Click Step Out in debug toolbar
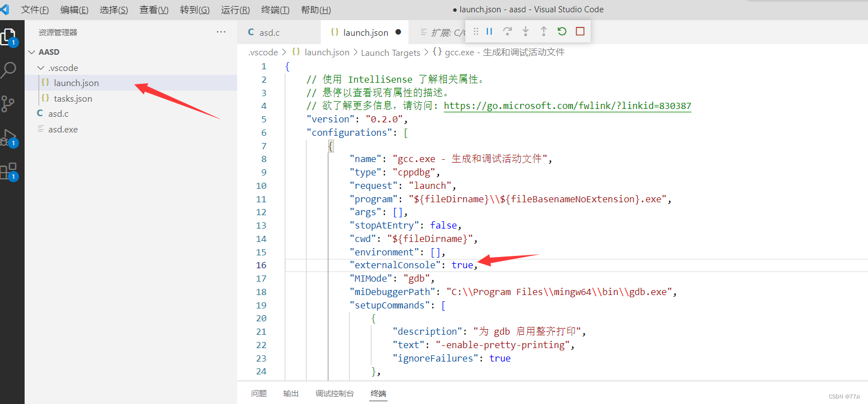 click(x=543, y=32)
